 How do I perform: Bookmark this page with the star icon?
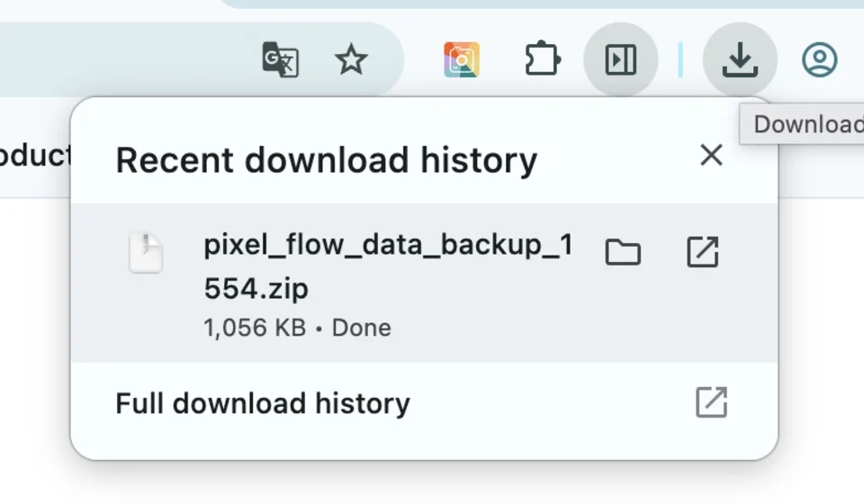coord(351,59)
